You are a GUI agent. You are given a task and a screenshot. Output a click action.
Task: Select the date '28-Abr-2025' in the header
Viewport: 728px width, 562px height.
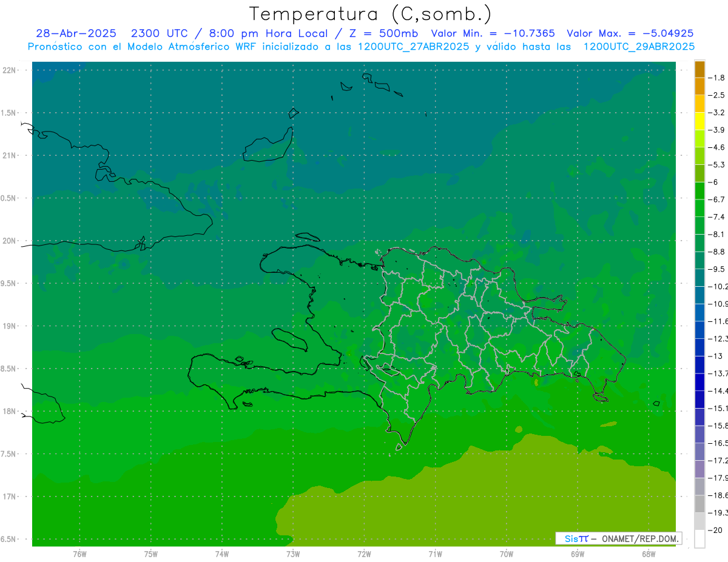pyautogui.click(x=76, y=33)
